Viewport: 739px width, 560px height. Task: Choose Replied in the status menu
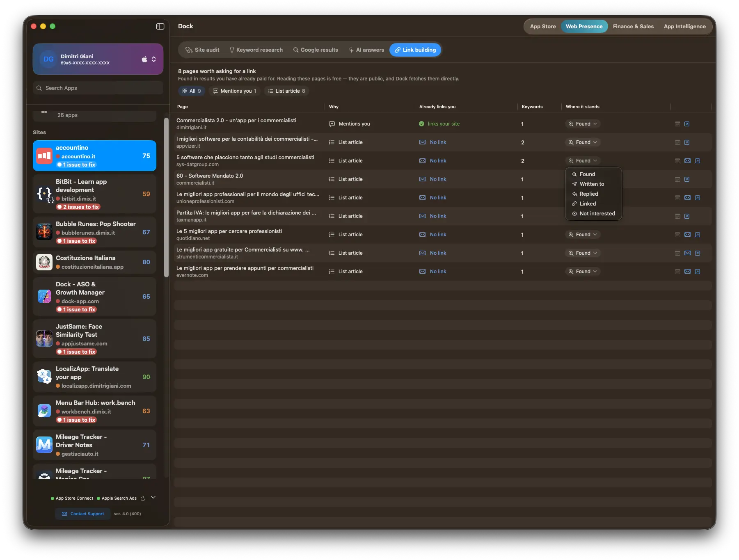click(593, 194)
